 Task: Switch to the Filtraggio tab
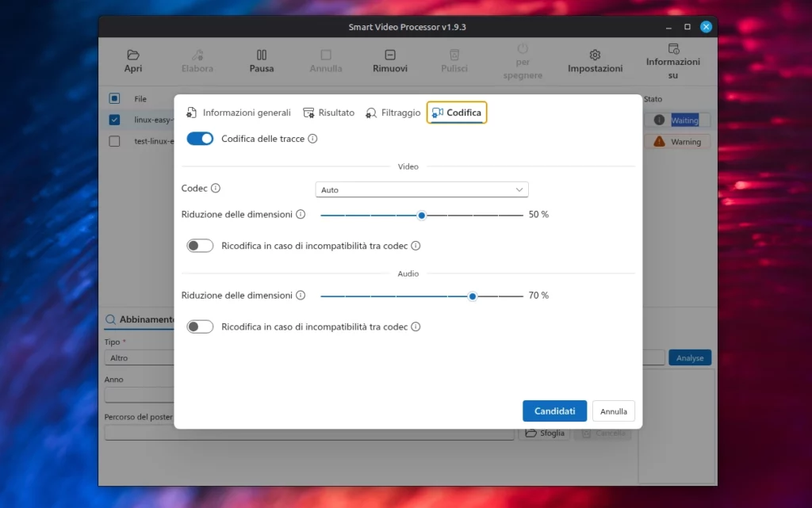coord(393,113)
